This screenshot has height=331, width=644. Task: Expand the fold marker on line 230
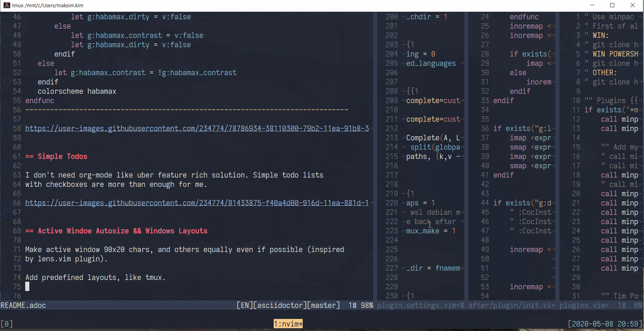pyautogui.click(x=411, y=296)
